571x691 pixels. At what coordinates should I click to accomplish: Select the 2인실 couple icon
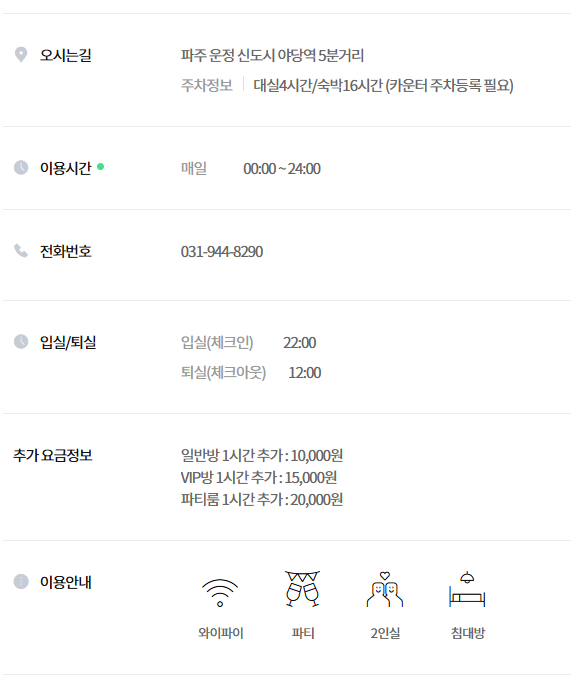(x=385, y=589)
